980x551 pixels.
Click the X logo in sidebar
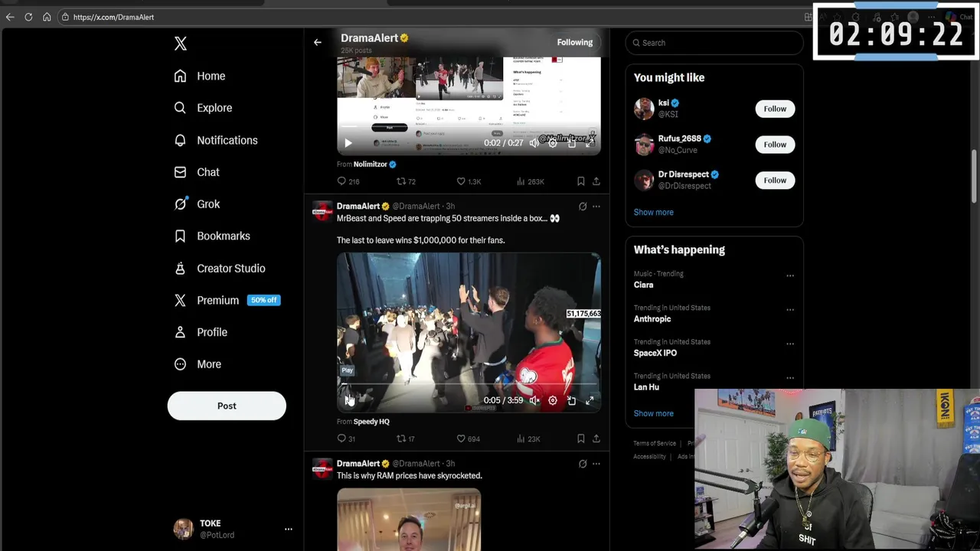[181, 44]
